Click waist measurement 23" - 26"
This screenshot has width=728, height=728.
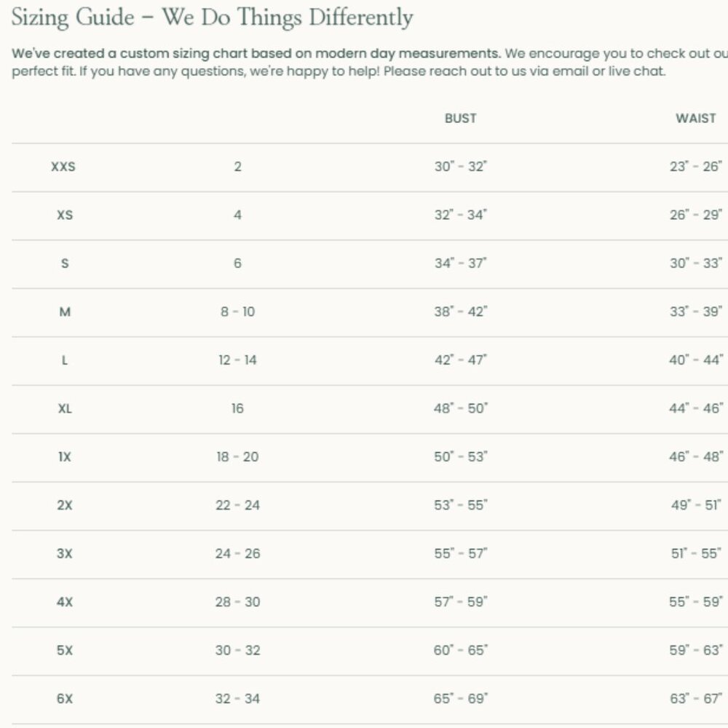click(x=695, y=167)
